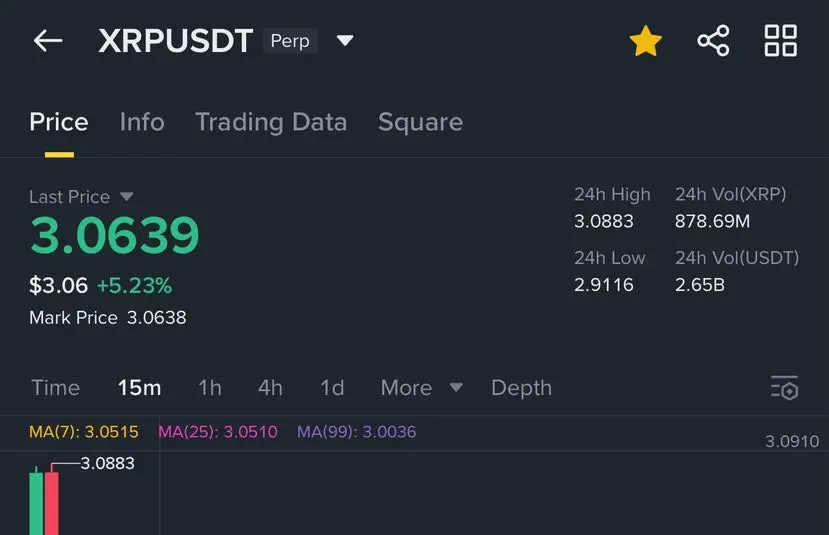Expand the Last Price dropdown arrow
Image resolution: width=829 pixels, height=535 pixels.
126,197
